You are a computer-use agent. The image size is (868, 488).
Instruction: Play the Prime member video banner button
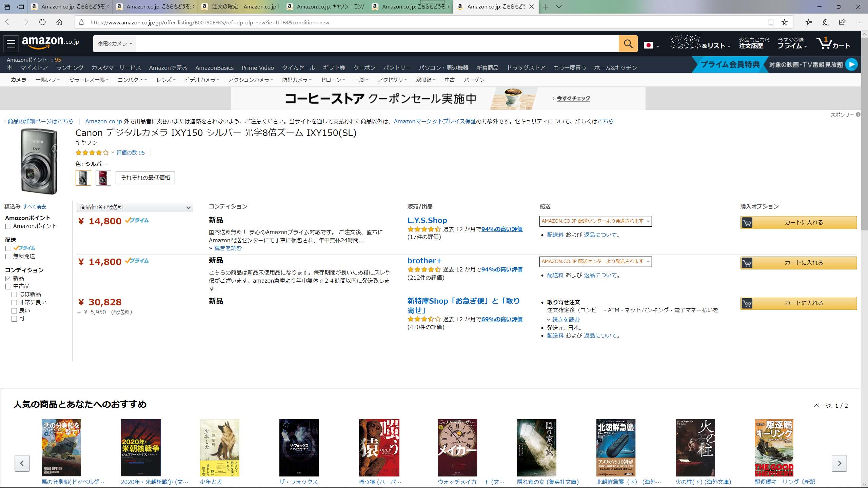click(x=851, y=64)
